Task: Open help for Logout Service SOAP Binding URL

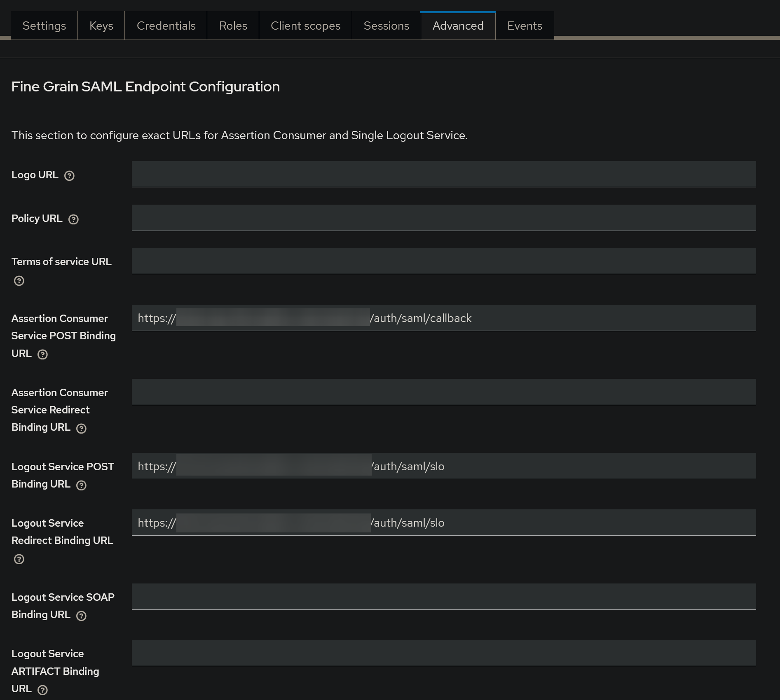Action: tap(82, 616)
